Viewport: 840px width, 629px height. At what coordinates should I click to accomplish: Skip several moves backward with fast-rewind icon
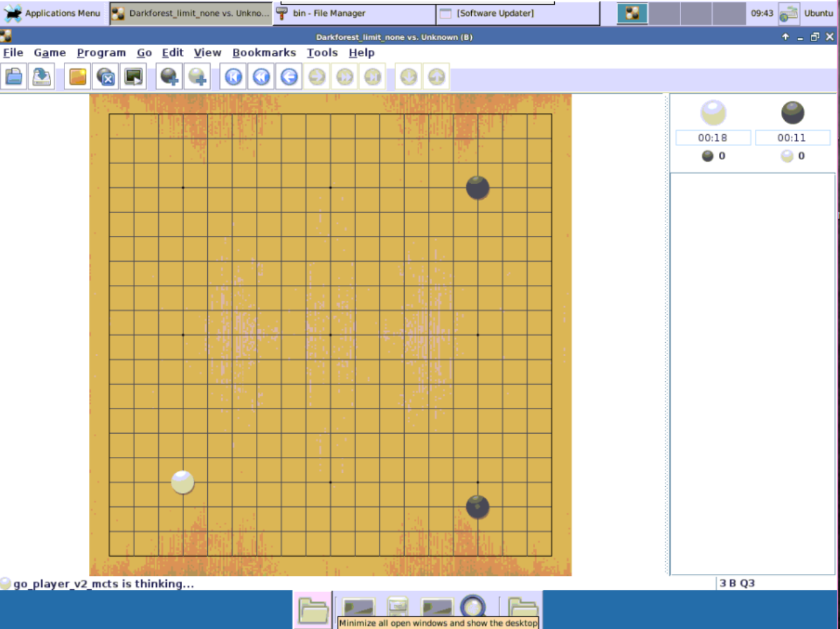click(260, 76)
